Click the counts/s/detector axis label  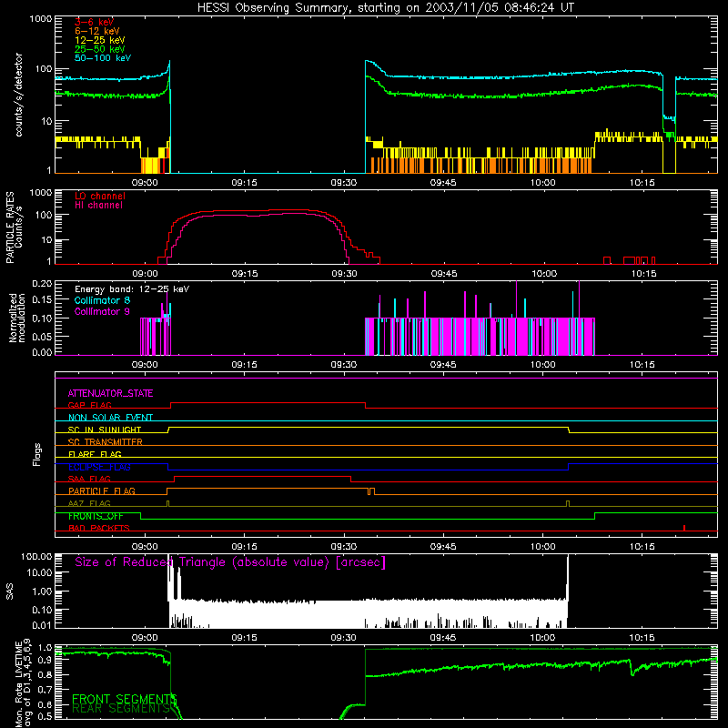coord(19,95)
